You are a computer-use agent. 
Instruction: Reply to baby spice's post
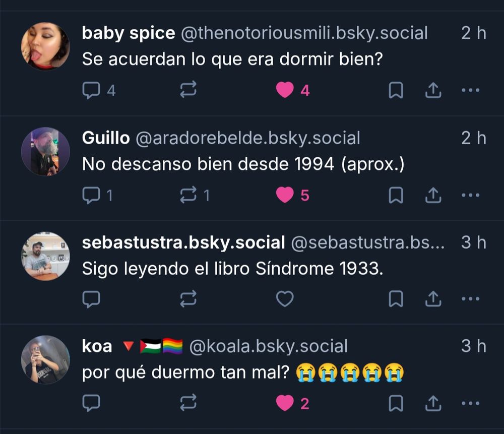click(98, 90)
